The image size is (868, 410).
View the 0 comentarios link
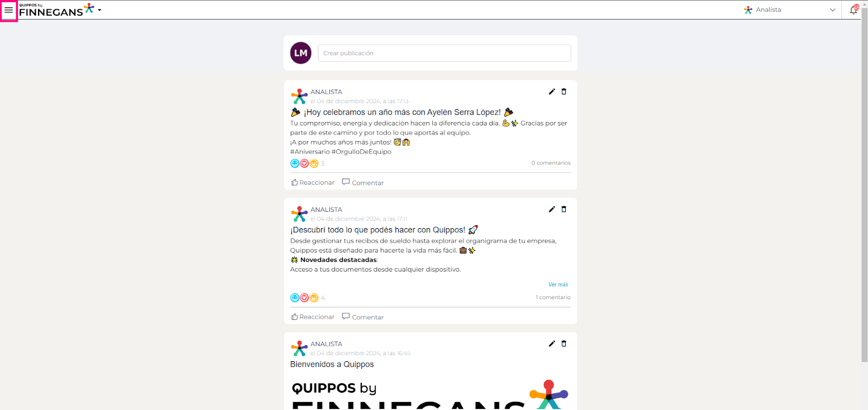click(551, 163)
